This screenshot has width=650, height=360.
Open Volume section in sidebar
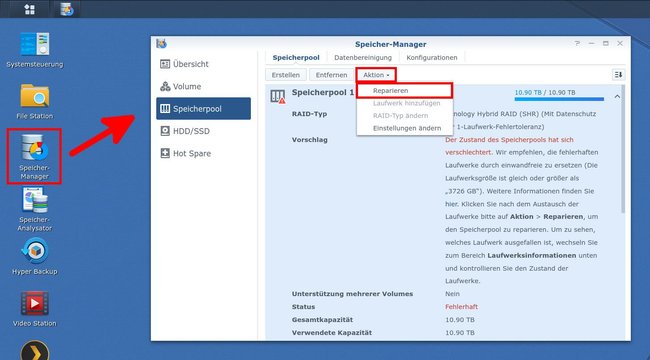pos(203,86)
